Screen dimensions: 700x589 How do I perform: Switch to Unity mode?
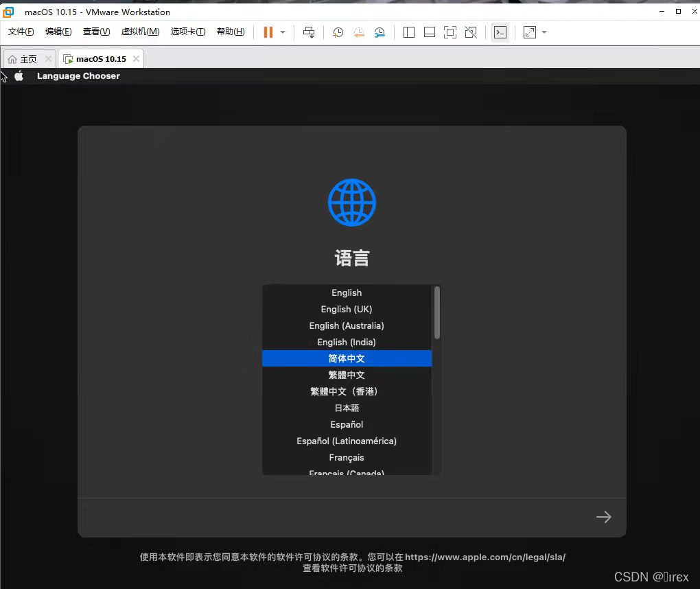pyautogui.click(x=471, y=32)
